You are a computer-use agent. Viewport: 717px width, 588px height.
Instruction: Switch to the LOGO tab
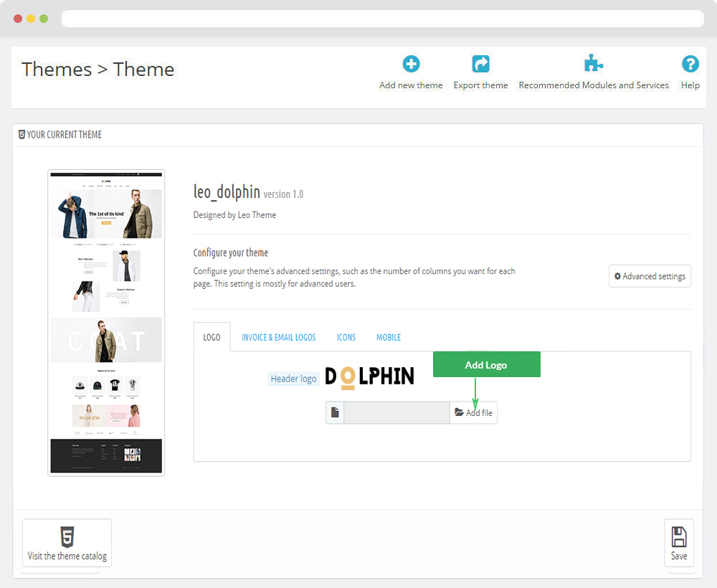(212, 337)
